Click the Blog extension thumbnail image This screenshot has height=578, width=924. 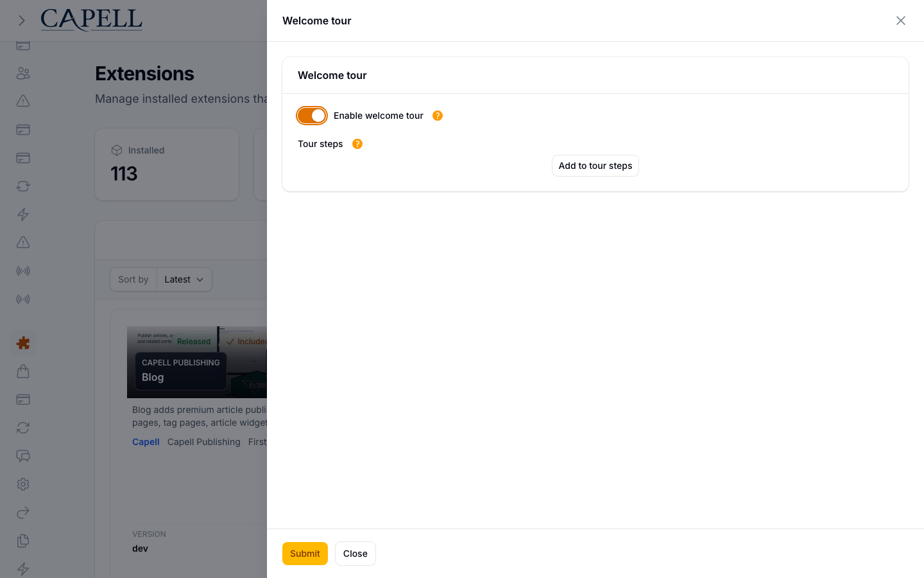197,362
